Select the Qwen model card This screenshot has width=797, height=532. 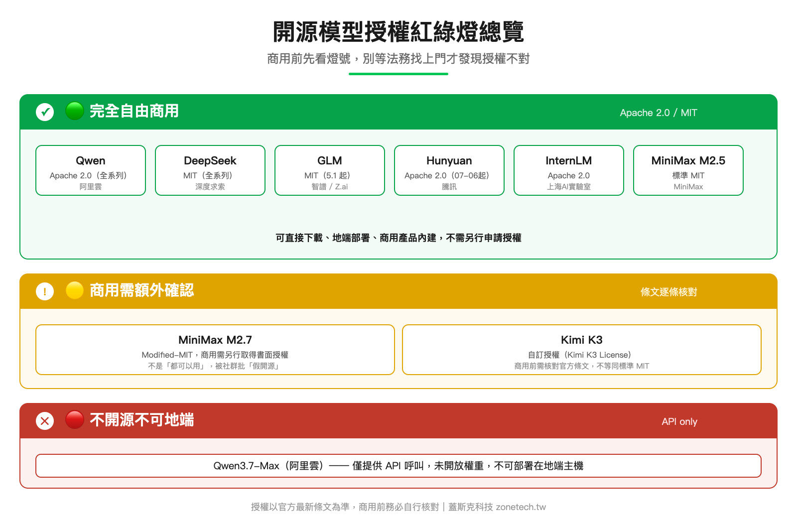(91, 170)
